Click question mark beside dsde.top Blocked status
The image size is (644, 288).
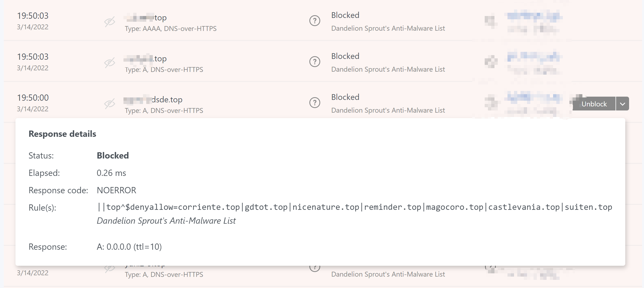point(315,103)
